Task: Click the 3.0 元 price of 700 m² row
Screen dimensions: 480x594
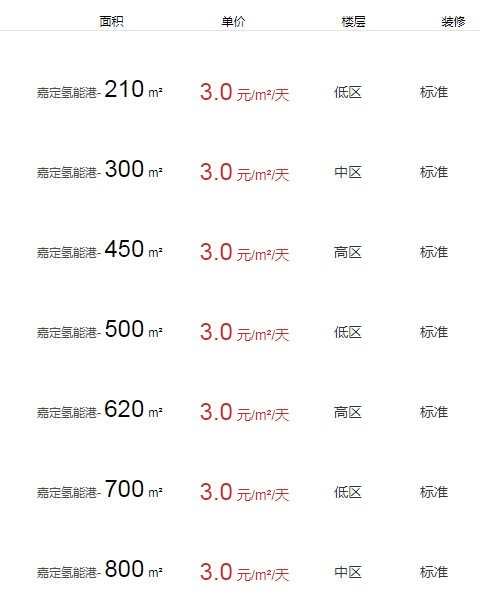Action: (x=244, y=492)
